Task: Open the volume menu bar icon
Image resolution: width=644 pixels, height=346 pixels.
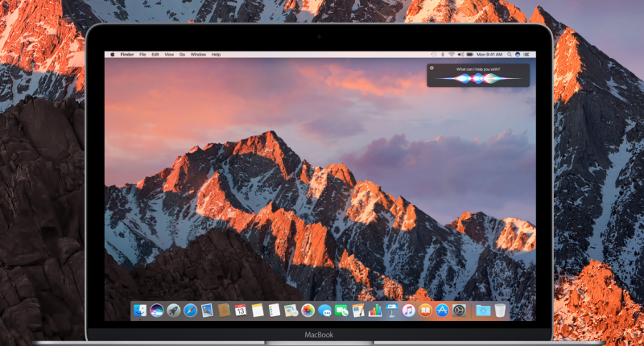Action: [x=460, y=54]
